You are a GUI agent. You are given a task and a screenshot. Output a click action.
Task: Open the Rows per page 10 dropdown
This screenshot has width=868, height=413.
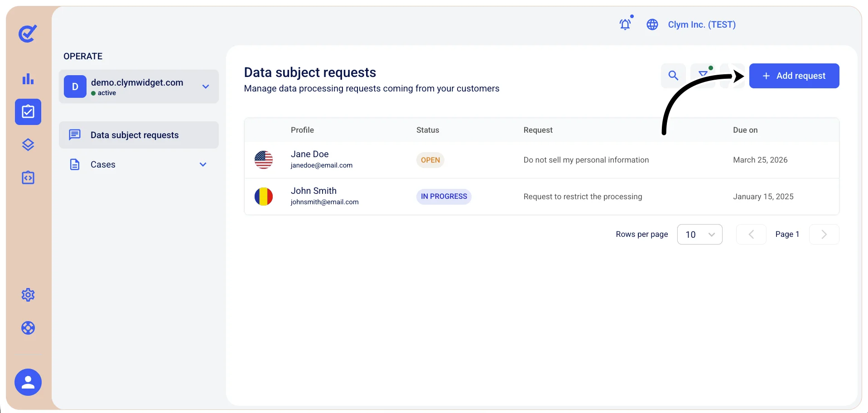pyautogui.click(x=700, y=235)
